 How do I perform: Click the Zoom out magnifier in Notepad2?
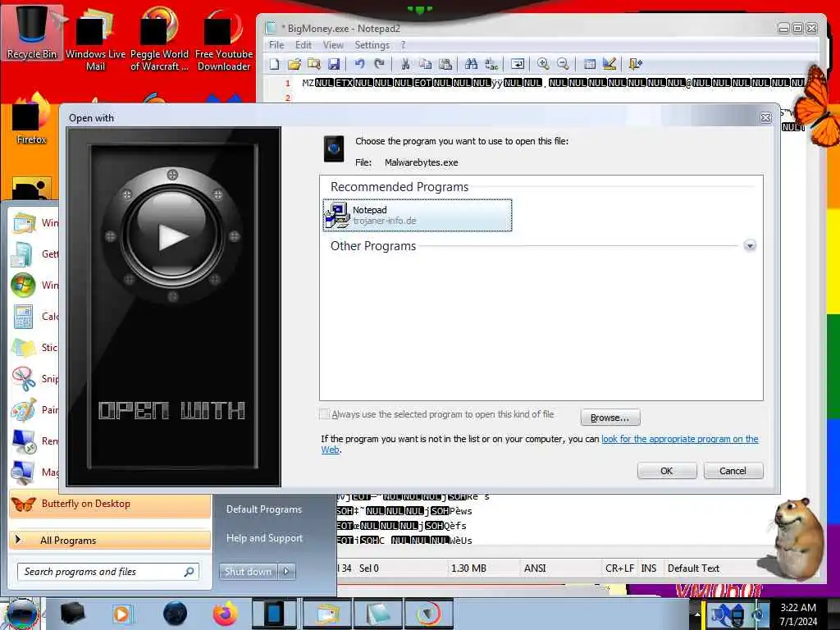[x=563, y=64]
